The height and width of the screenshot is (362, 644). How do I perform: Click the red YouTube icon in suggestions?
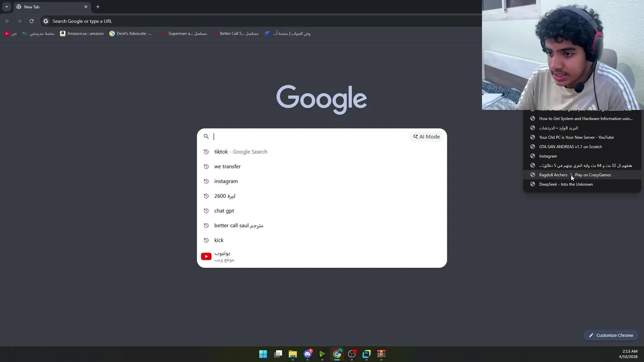point(206,256)
